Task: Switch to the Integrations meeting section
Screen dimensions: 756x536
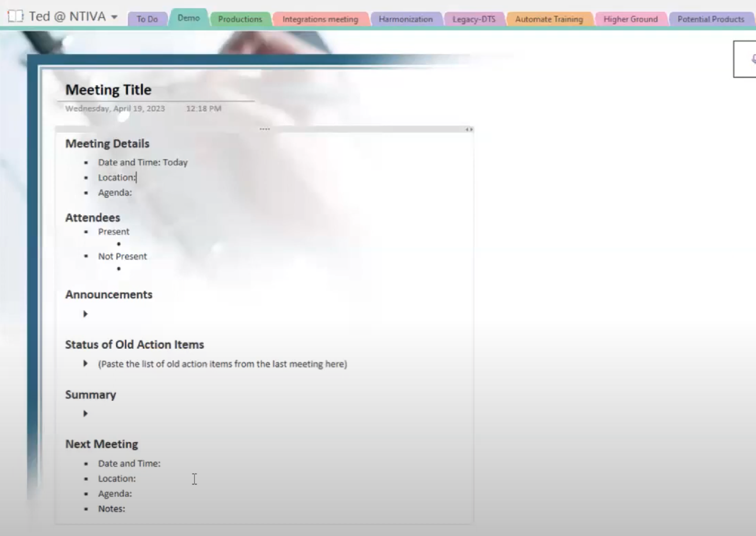Action: point(320,19)
